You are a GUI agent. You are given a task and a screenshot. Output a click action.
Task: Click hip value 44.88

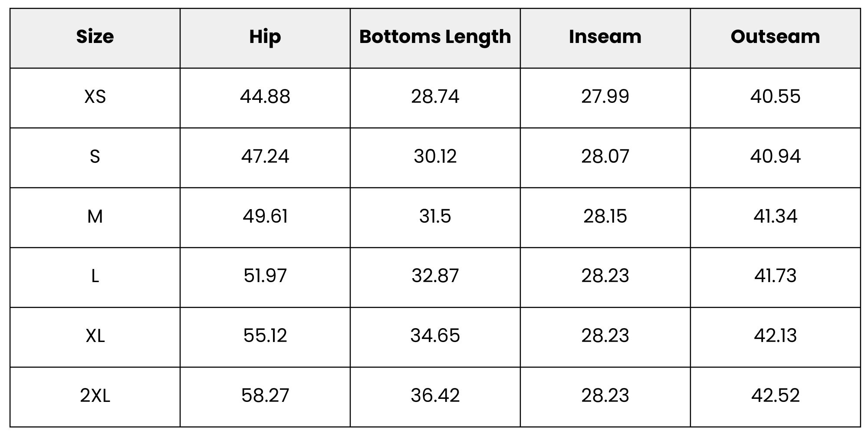coord(265,96)
